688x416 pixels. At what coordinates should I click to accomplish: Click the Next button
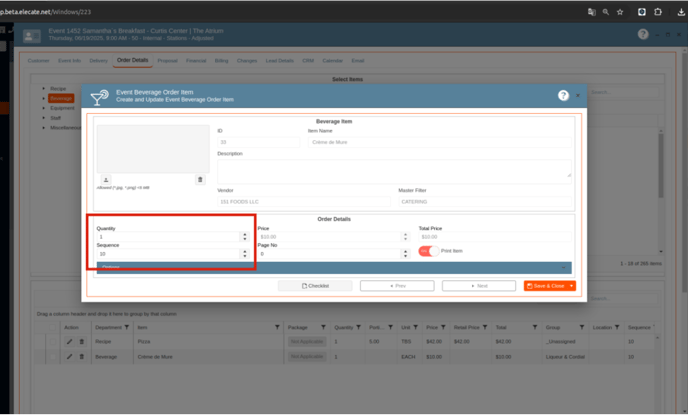[478, 286]
